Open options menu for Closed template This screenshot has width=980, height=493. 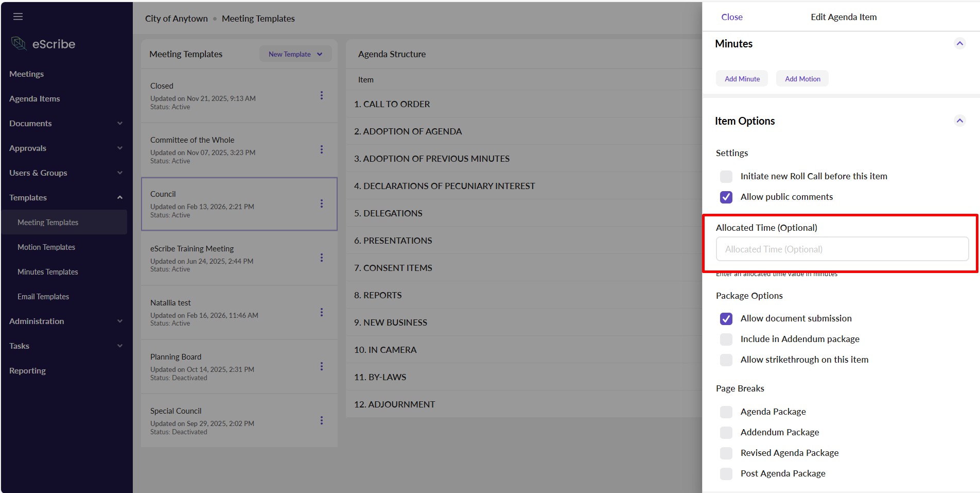[322, 95]
